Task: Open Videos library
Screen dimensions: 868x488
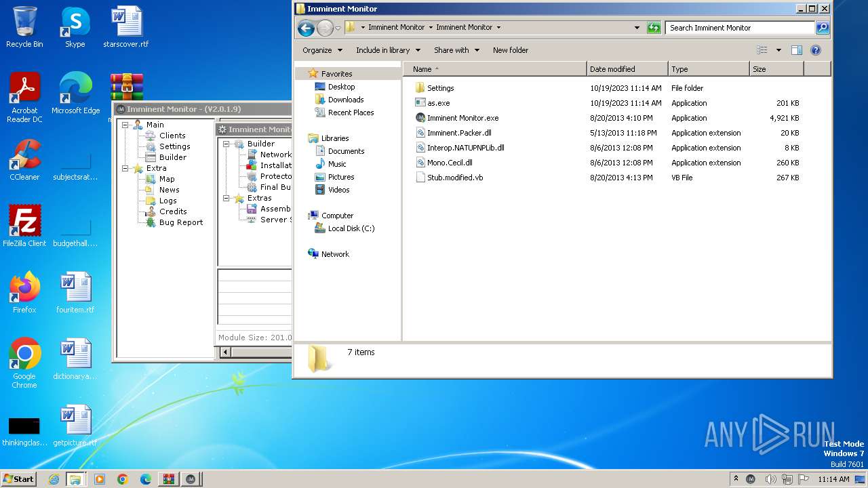Action: (x=338, y=190)
